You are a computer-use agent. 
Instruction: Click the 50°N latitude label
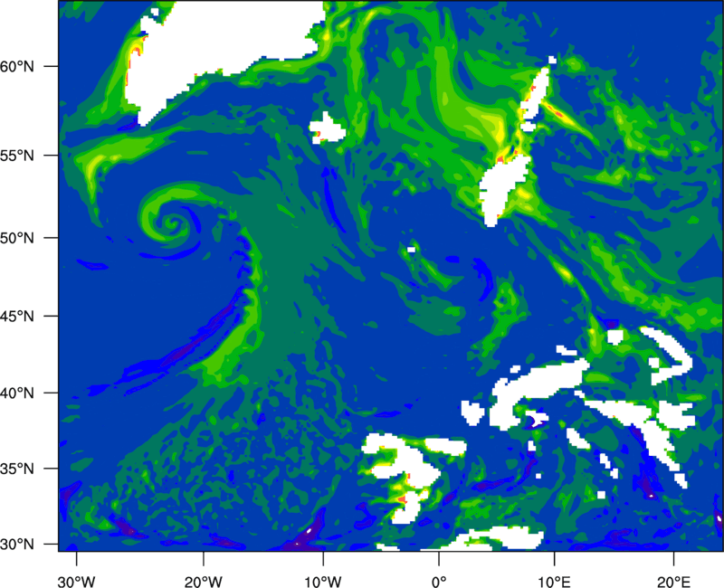click(17, 238)
